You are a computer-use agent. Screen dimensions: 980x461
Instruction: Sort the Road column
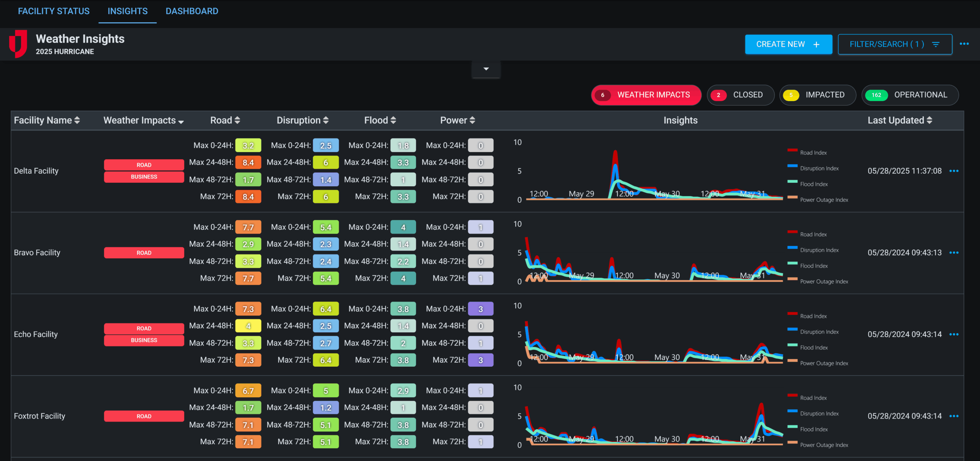click(x=237, y=120)
